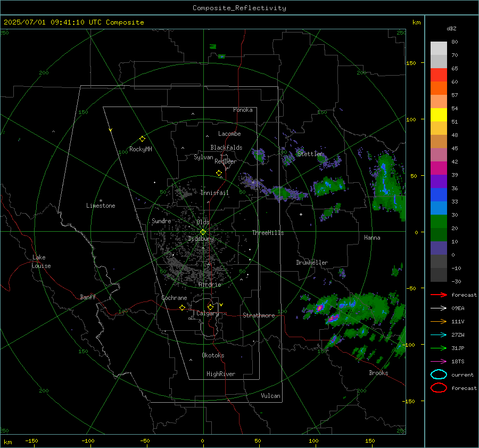Screen dimensions: 479x448
Task: Click the Vulcan label
Action: click(271, 396)
